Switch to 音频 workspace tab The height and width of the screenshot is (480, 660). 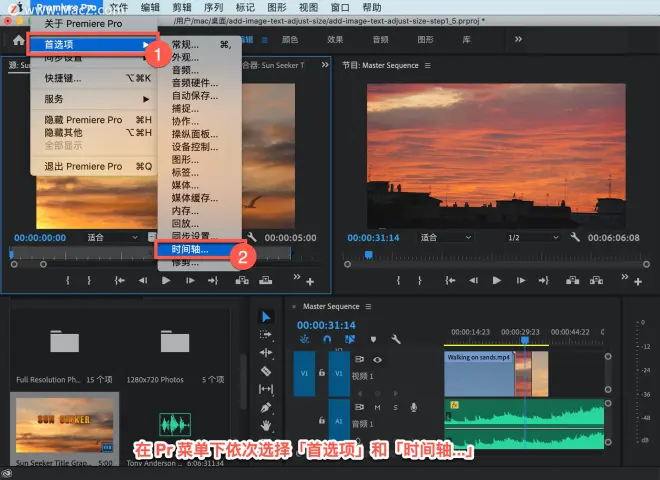click(381, 40)
